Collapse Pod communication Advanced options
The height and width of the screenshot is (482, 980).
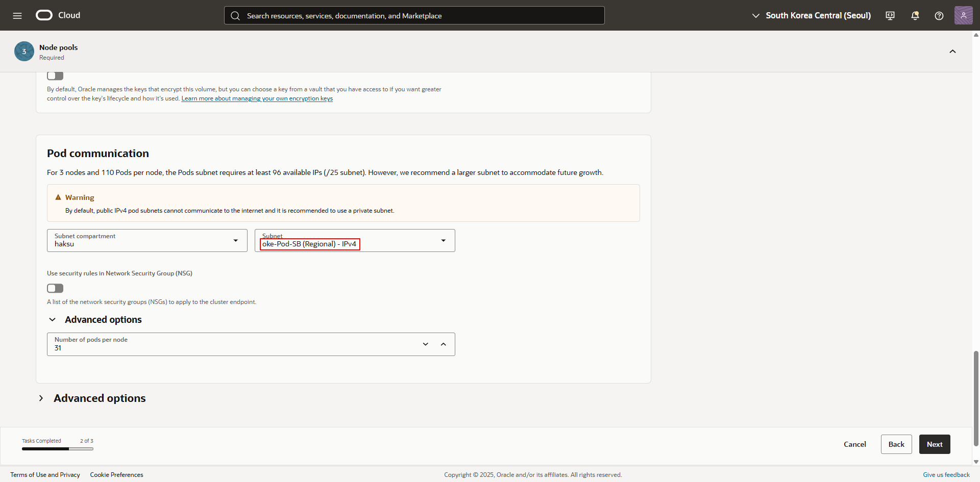(52, 320)
